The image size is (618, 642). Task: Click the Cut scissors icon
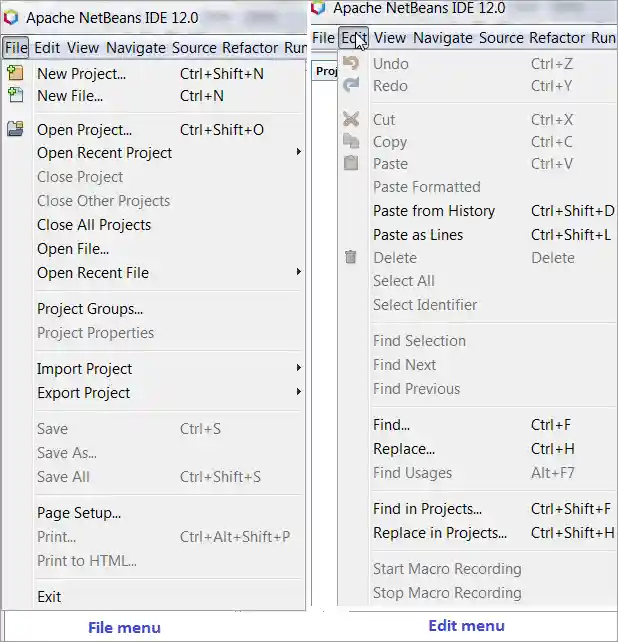point(351,119)
